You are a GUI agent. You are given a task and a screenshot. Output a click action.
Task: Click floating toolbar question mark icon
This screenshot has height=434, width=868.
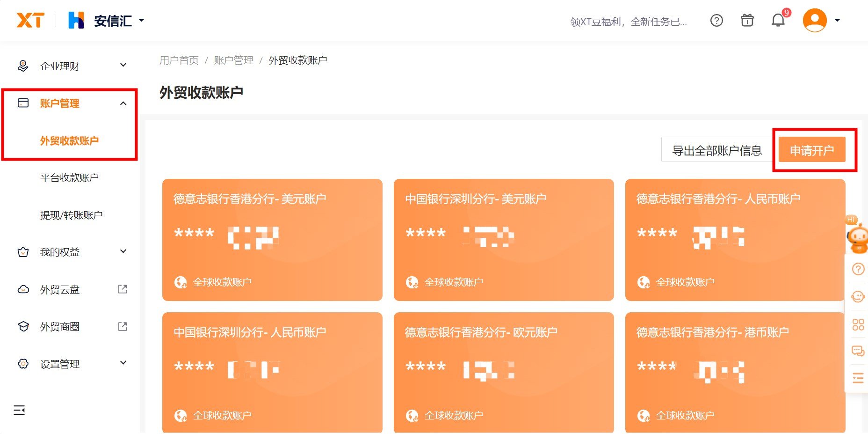coord(858,269)
